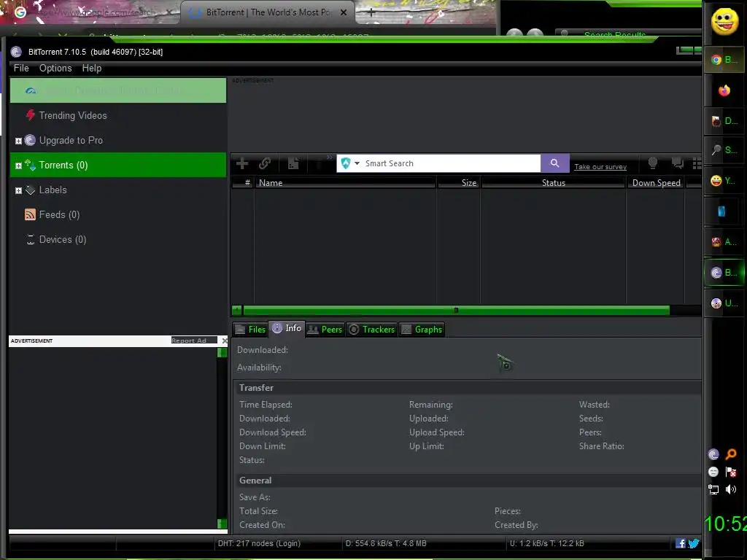The width and height of the screenshot is (747, 560).
Task: Open the Options menu
Action: point(55,68)
